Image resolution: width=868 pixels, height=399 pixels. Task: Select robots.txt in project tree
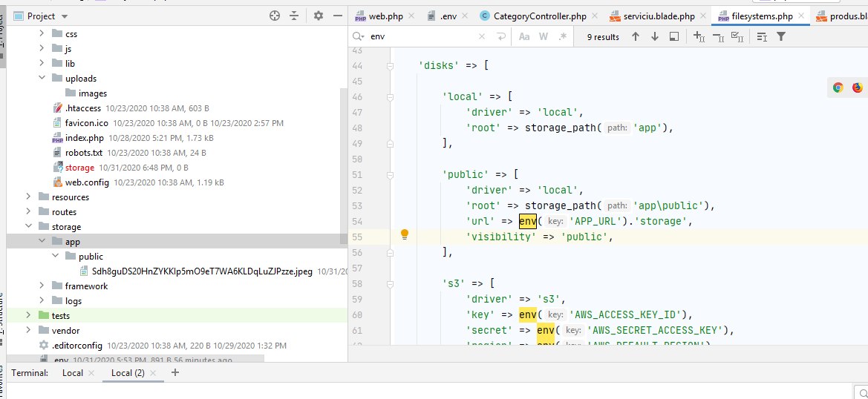point(84,153)
